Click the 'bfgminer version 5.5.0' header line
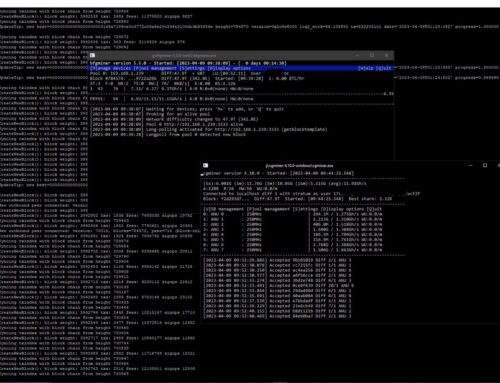 pyautogui.click(x=188, y=63)
